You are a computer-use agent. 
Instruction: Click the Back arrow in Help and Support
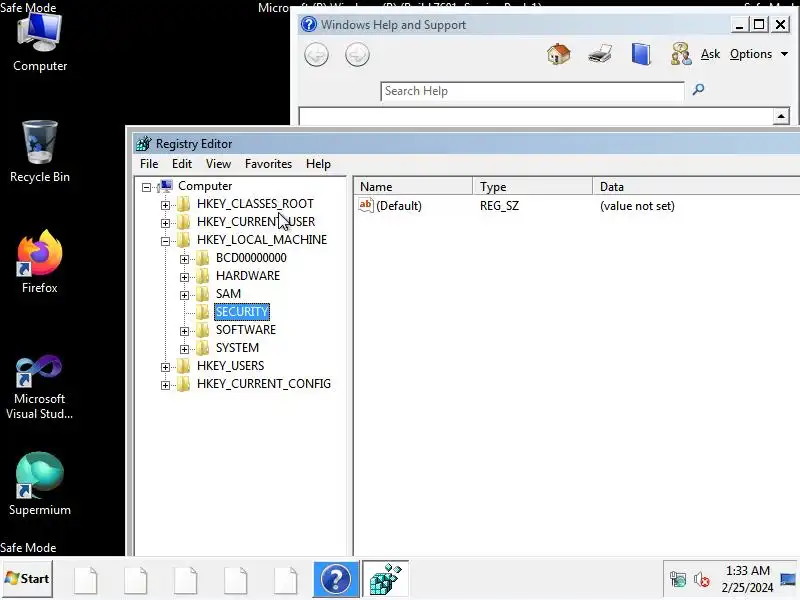(x=316, y=55)
